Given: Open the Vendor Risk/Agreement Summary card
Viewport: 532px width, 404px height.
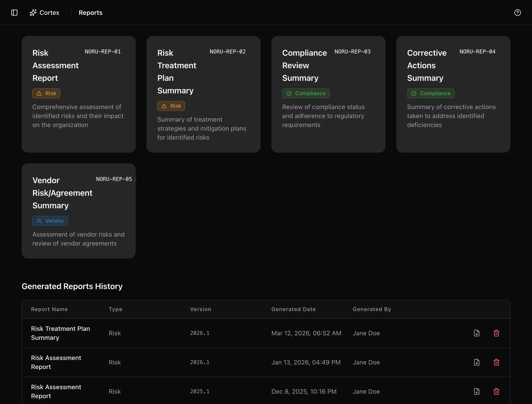Looking at the screenshot, I should click(x=78, y=211).
